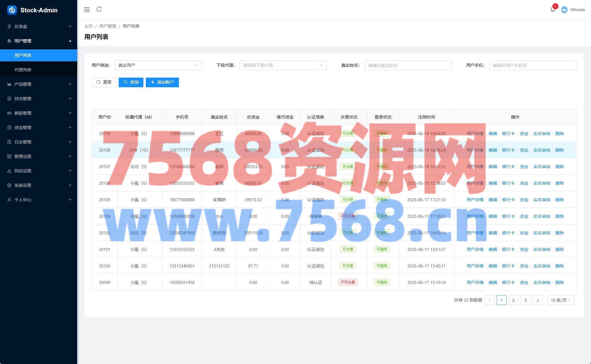Go to pagination page 2
The height and width of the screenshot is (364, 591).
[513, 300]
